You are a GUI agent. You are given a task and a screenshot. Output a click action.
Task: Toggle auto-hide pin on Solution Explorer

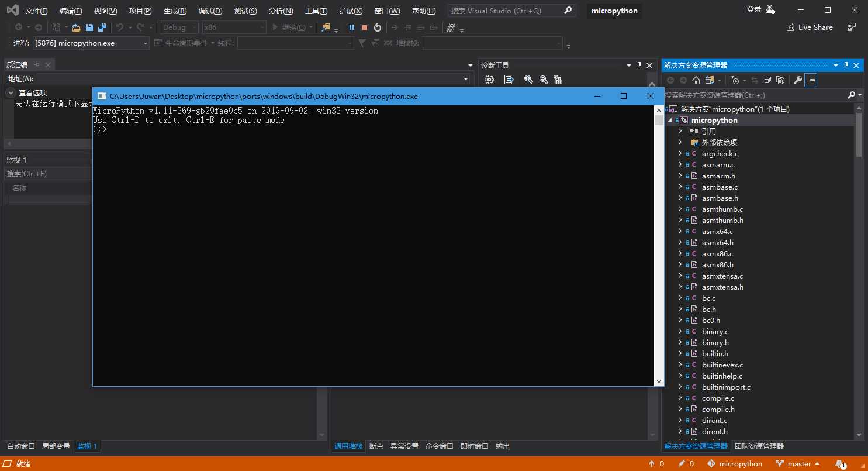[845, 65]
